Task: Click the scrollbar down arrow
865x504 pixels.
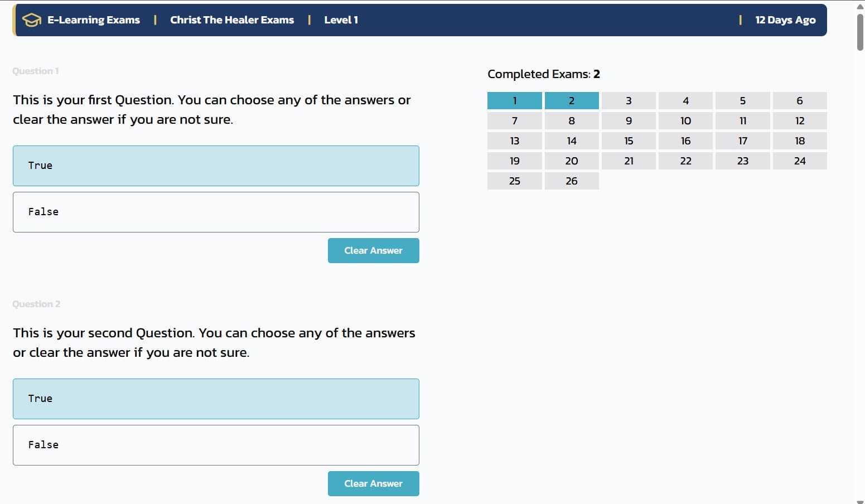Action: [859, 499]
